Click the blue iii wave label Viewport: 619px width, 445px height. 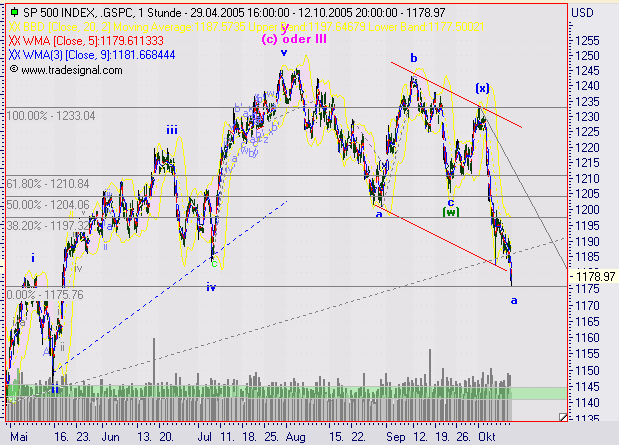[x=172, y=130]
